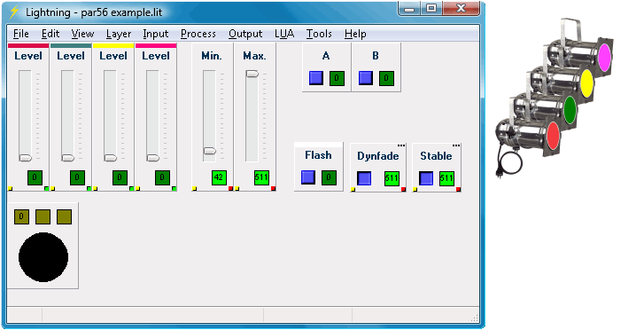Click the Max. slider handle
Screen dimensions: 644x330
point(252,74)
